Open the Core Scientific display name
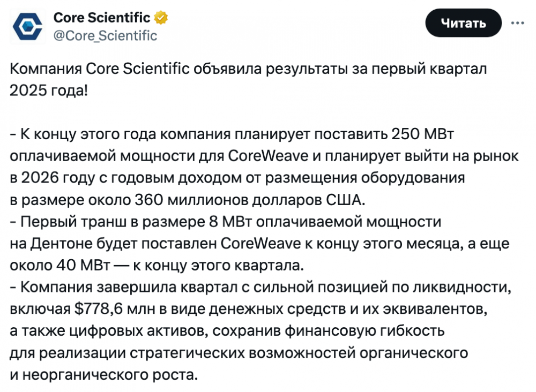This screenshot has width=536, height=392. tap(101, 18)
